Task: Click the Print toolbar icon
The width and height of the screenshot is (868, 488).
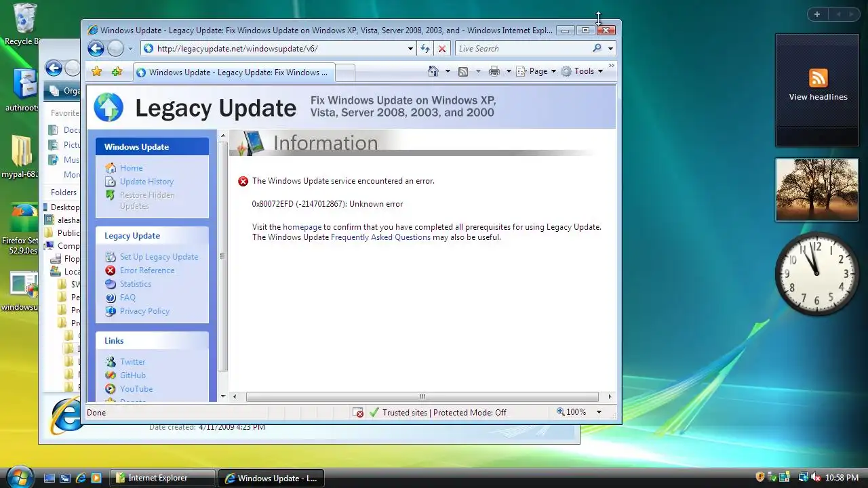Action: tap(494, 71)
